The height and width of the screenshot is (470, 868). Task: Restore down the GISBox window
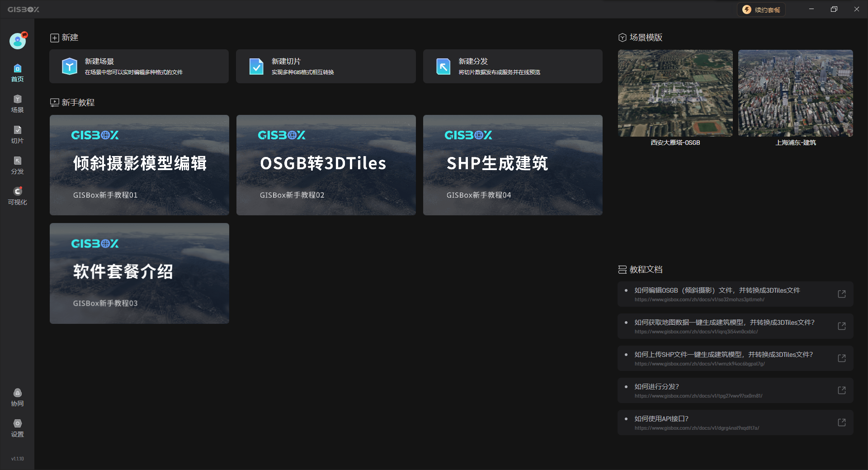[x=834, y=9]
